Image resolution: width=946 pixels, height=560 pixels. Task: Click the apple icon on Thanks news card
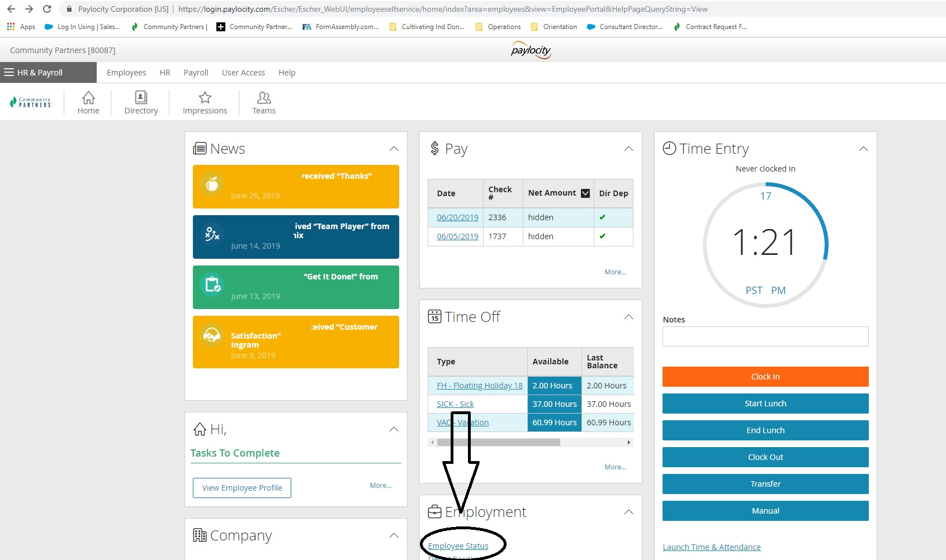click(212, 183)
